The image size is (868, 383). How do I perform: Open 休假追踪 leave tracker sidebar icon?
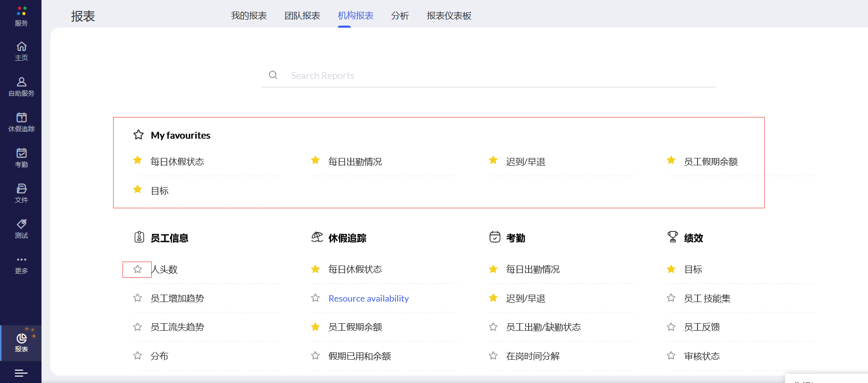21,122
